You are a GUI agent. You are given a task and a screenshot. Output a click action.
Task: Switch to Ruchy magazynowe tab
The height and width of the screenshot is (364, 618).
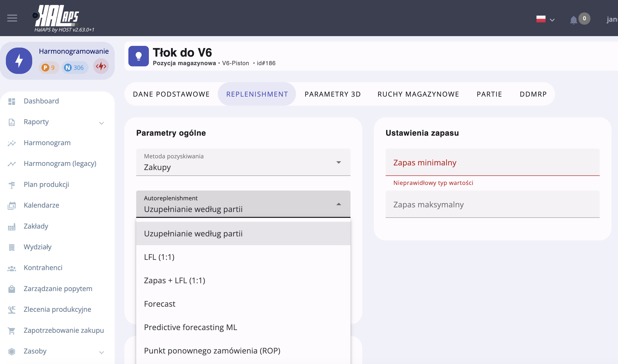(418, 94)
